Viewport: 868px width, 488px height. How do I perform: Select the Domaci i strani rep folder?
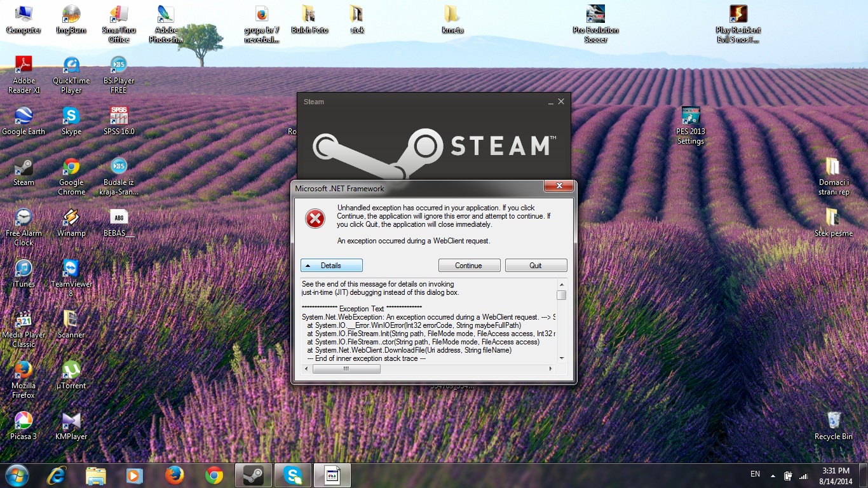click(833, 177)
